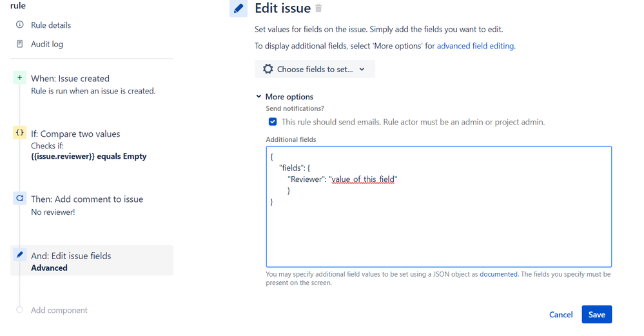Open Rule details
The height and width of the screenshot is (336, 644).
click(x=51, y=25)
